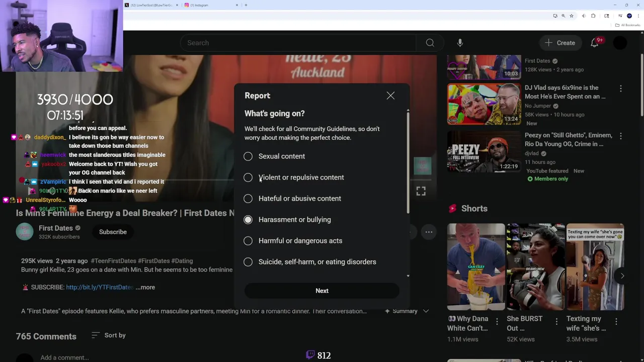
Task: Select the Sexual content option
Action: pyautogui.click(x=275, y=156)
